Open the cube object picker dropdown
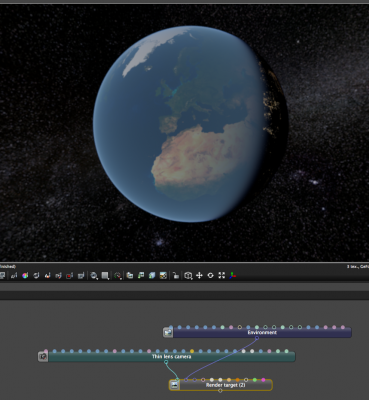Screen dimensions: 369x400 [188, 276]
